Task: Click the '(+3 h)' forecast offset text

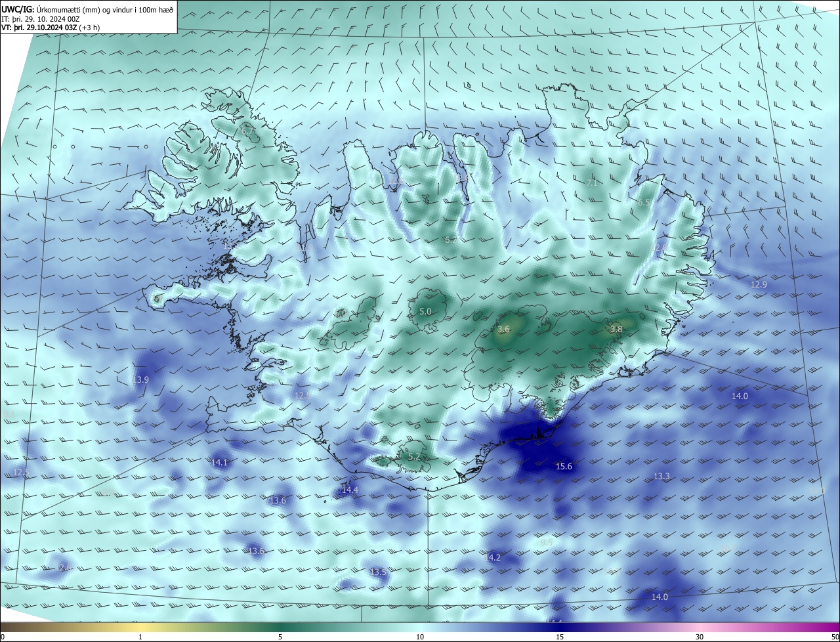Action: click(90, 28)
